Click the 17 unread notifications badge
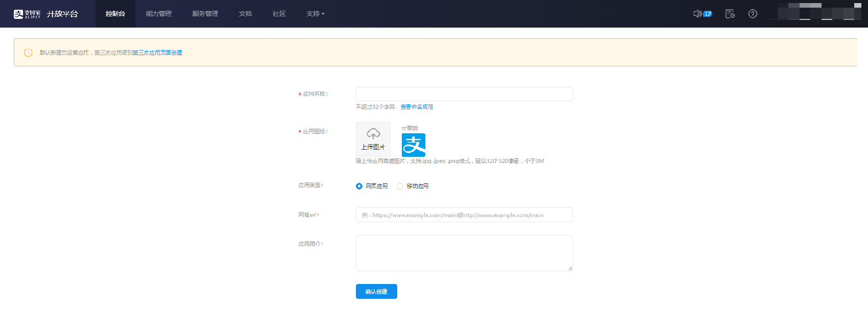Viewport: 868px width, 332px height. pyautogui.click(x=708, y=14)
